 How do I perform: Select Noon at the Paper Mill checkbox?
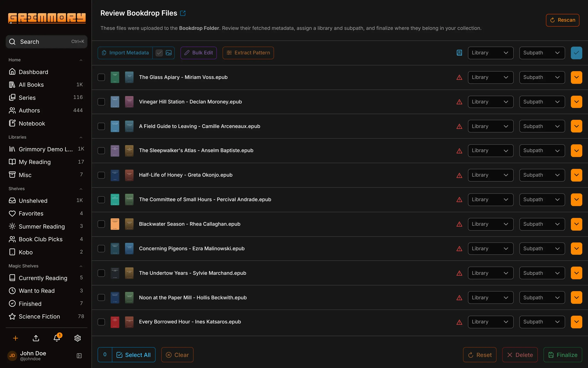click(101, 297)
